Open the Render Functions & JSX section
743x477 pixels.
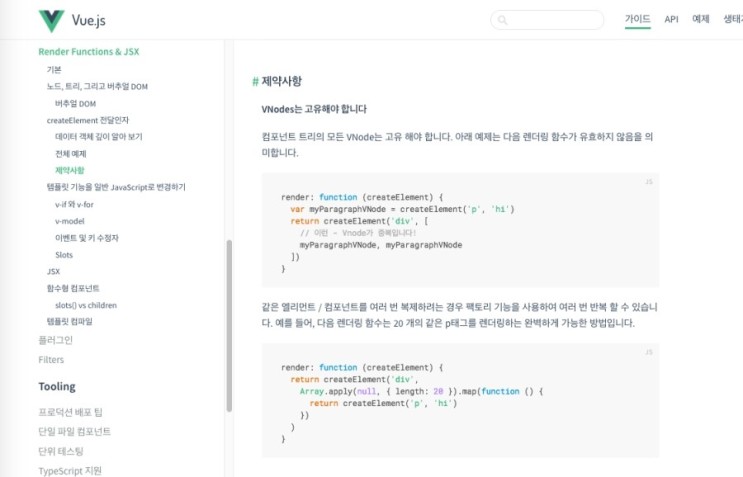coord(89,52)
